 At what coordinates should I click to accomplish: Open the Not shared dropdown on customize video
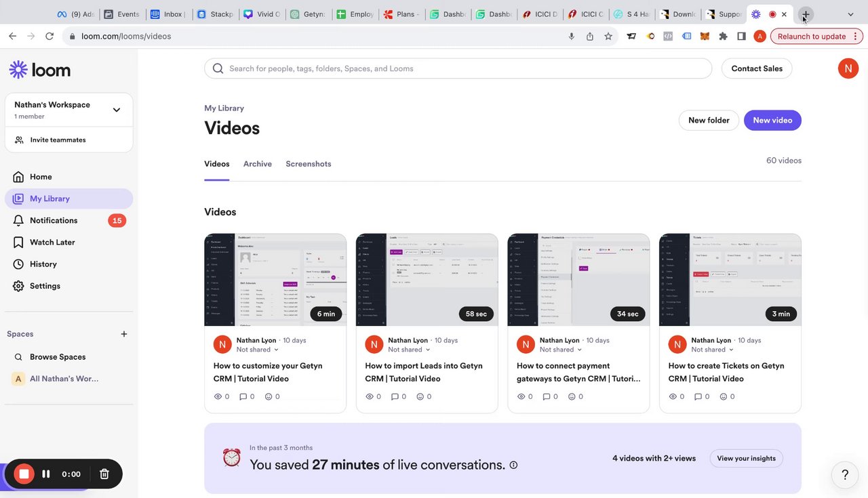(258, 350)
